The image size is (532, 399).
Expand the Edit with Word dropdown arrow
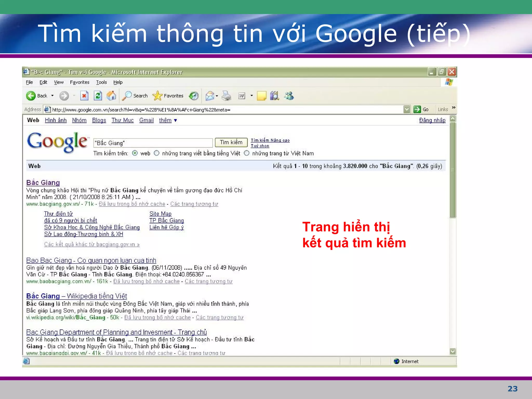pyautogui.click(x=251, y=96)
